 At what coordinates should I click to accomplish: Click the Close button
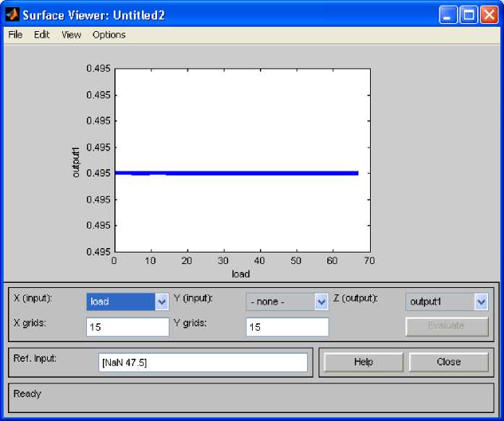click(449, 362)
